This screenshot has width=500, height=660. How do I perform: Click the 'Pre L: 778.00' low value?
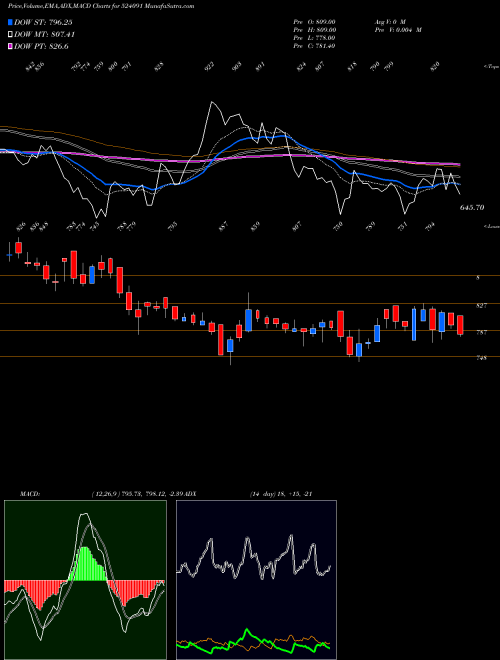coord(314,38)
